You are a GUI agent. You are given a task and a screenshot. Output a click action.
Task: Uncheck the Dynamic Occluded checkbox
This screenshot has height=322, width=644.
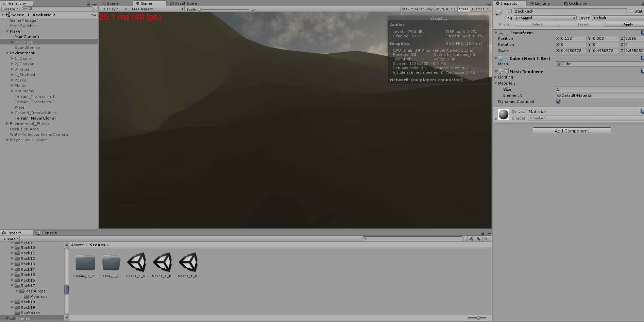tap(558, 102)
